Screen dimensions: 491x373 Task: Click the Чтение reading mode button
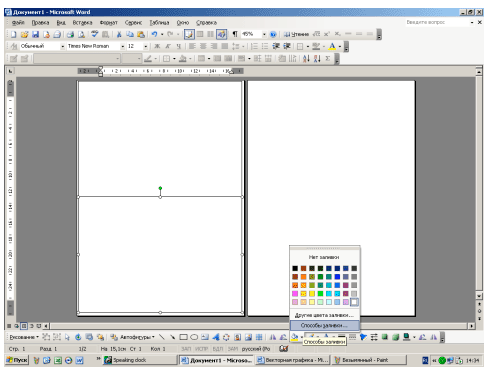point(296,34)
